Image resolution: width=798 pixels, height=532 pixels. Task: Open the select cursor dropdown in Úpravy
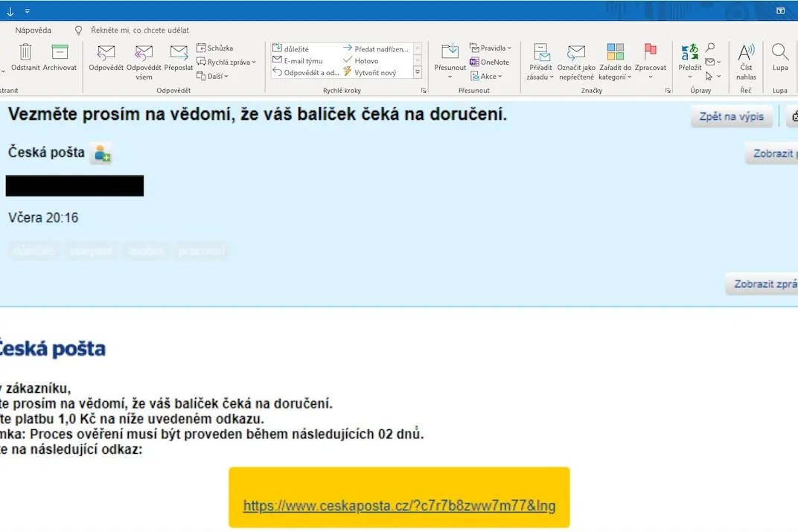point(713,76)
